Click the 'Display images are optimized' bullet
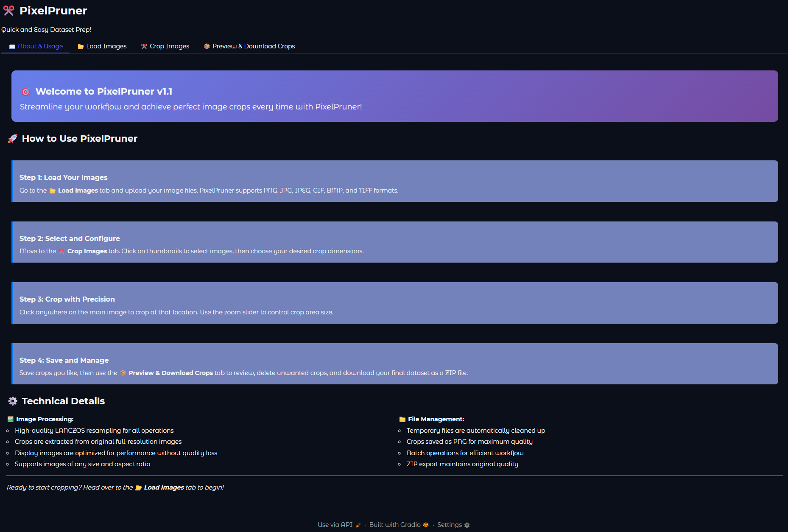 coord(116,453)
